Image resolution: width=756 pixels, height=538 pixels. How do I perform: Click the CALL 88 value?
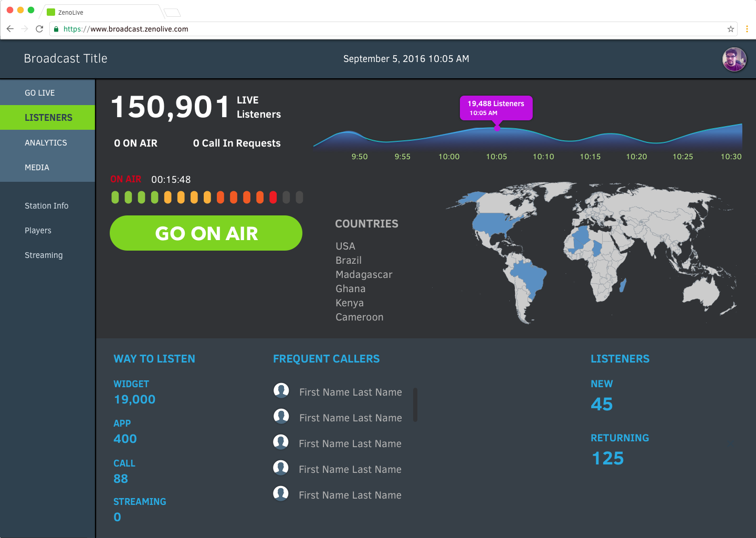pos(121,479)
